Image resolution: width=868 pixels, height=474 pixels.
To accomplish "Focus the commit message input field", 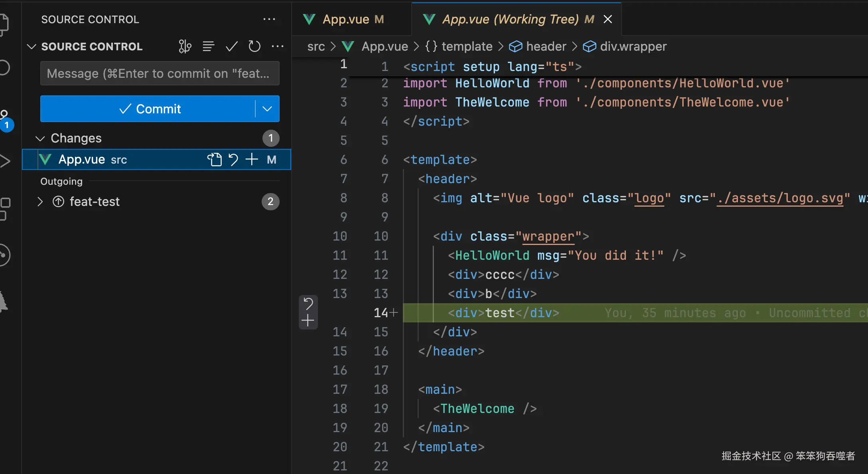I will tap(160, 73).
